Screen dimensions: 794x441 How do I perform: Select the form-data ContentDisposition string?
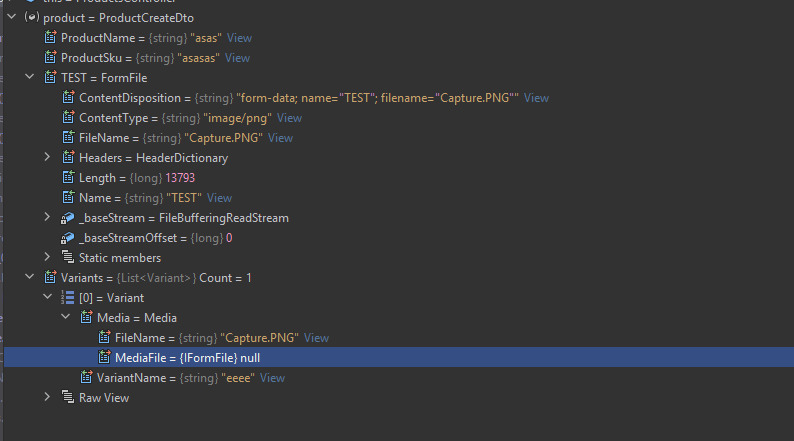pos(377,98)
